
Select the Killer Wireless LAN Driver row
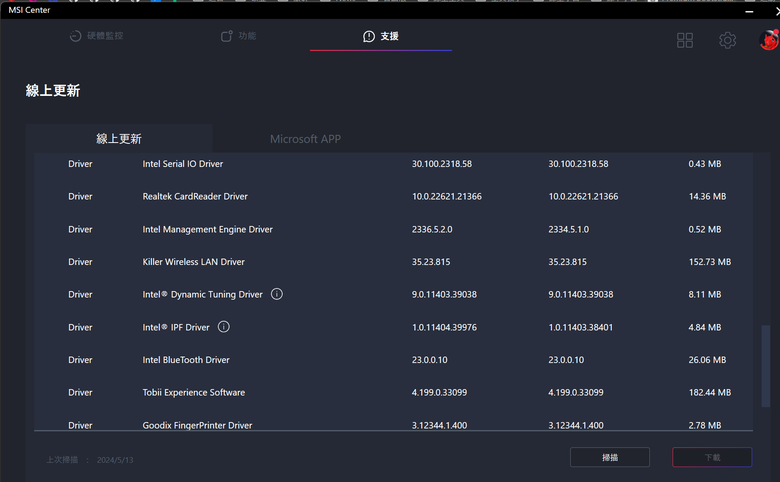393,262
